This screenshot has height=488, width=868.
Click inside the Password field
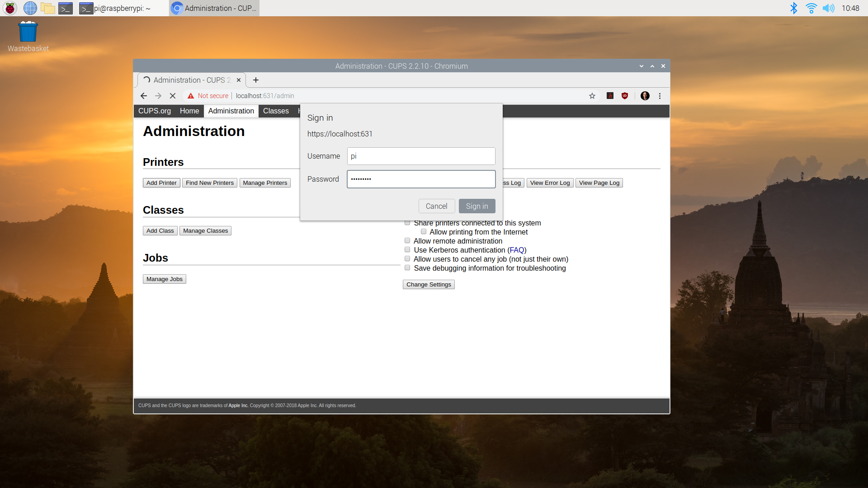coord(421,179)
